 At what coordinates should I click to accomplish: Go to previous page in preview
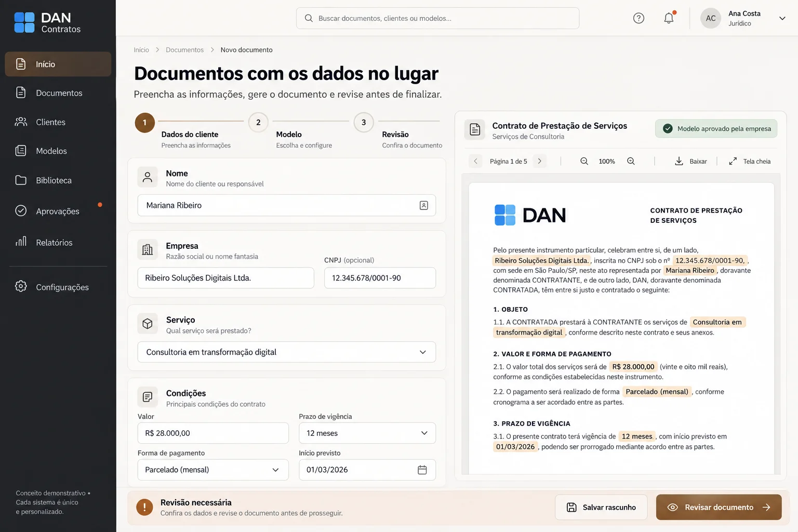pyautogui.click(x=475, y=161)
